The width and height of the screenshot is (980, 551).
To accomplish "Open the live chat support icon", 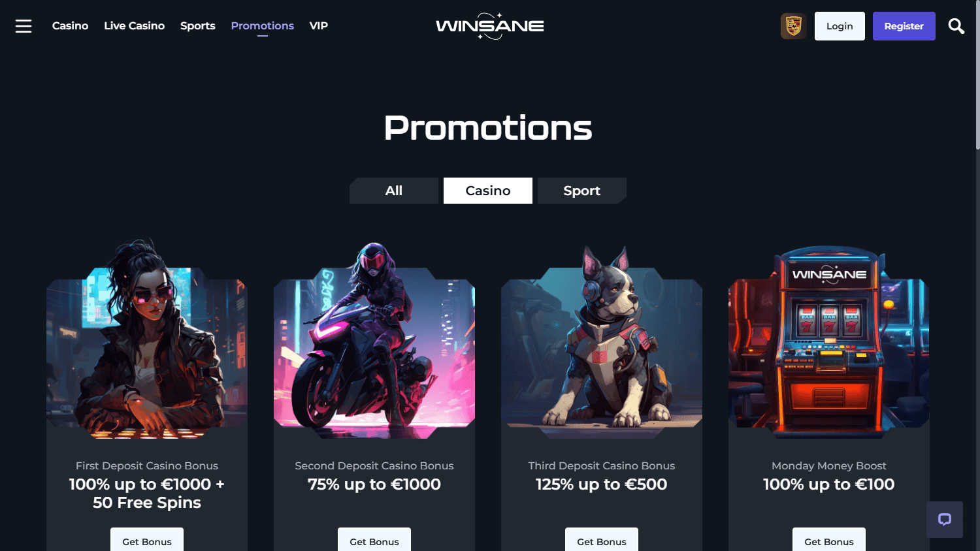I will 945,520.
